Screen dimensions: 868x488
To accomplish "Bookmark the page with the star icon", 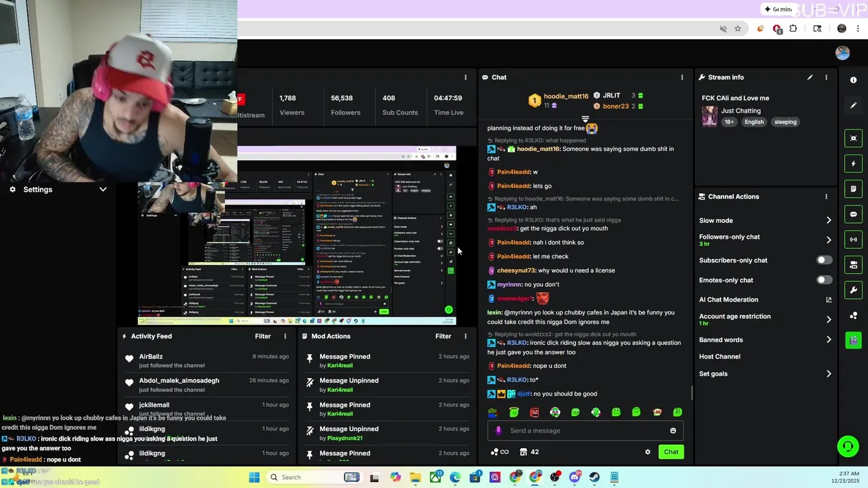I will tap(738, 29).
